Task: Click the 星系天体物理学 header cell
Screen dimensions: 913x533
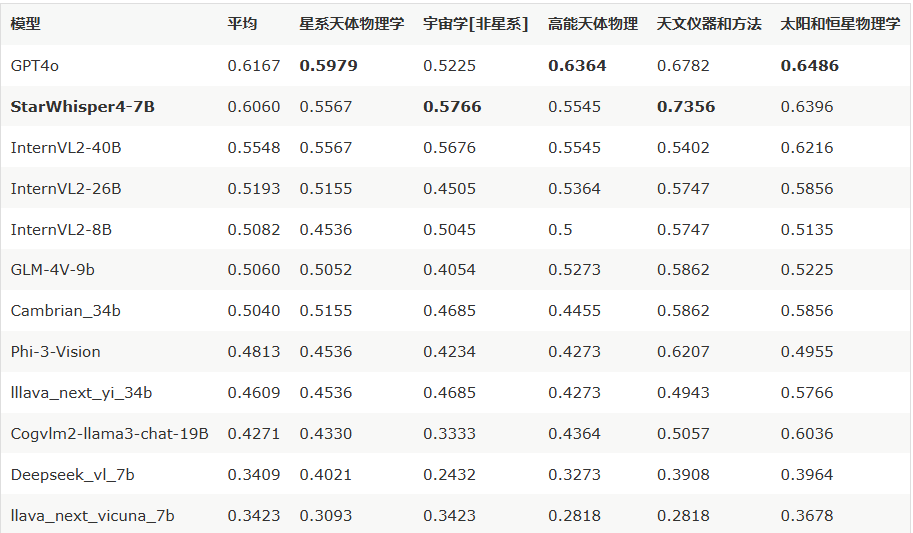Action: (x=352, y=24)
